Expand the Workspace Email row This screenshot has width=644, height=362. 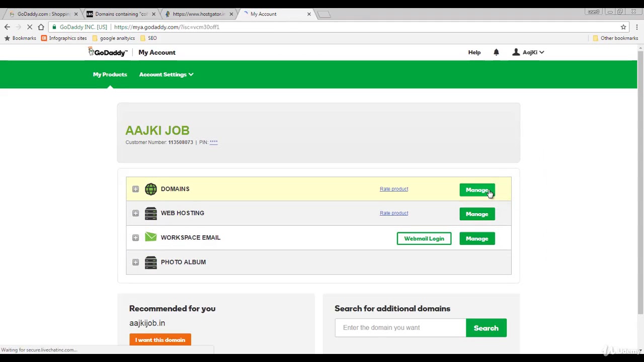coord(135,237)
